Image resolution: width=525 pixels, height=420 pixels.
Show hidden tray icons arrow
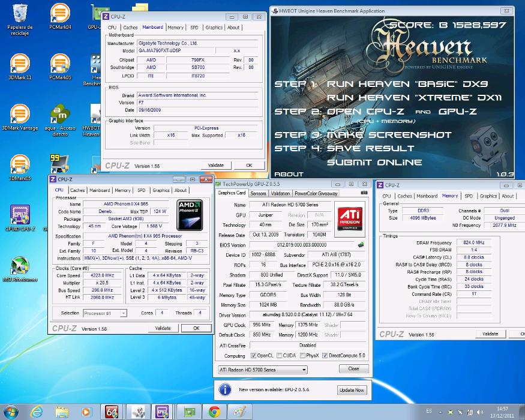440,412
